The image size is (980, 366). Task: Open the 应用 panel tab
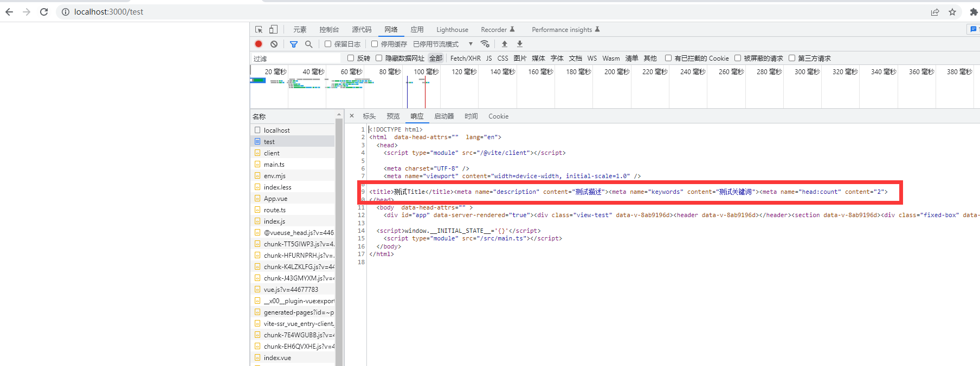coord(417,30)
